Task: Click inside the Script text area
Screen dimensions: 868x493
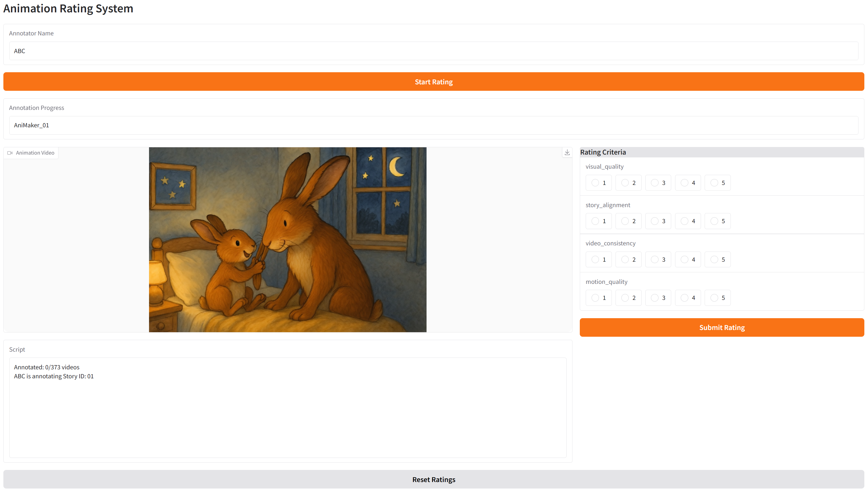Action: coord(288,408)
